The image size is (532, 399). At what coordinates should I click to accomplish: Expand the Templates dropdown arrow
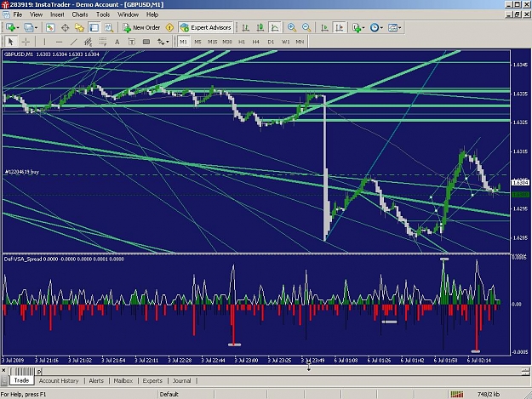pos(400,28)
